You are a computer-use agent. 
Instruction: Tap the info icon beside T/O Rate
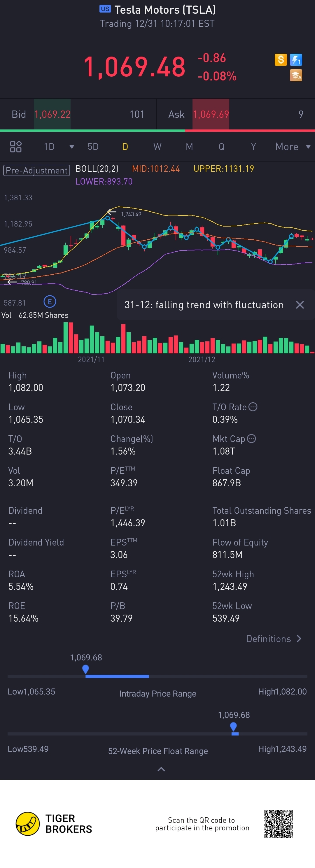coord(253,407)
